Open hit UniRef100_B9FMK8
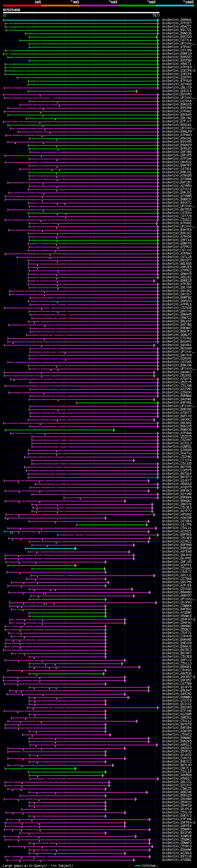Image resolution: width=197 pixels, height=868 pixels. coord(176,535)
